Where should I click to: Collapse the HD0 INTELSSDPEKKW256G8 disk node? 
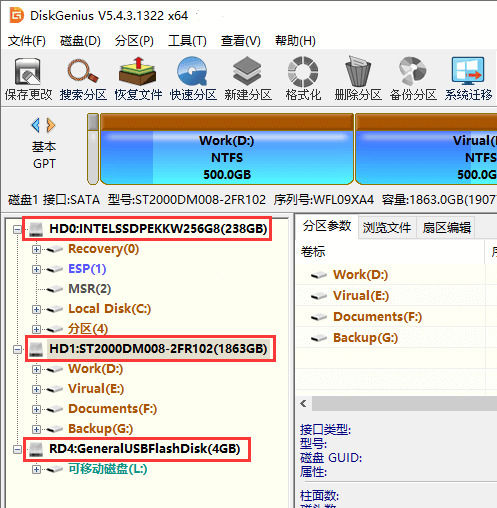point(17,229)
